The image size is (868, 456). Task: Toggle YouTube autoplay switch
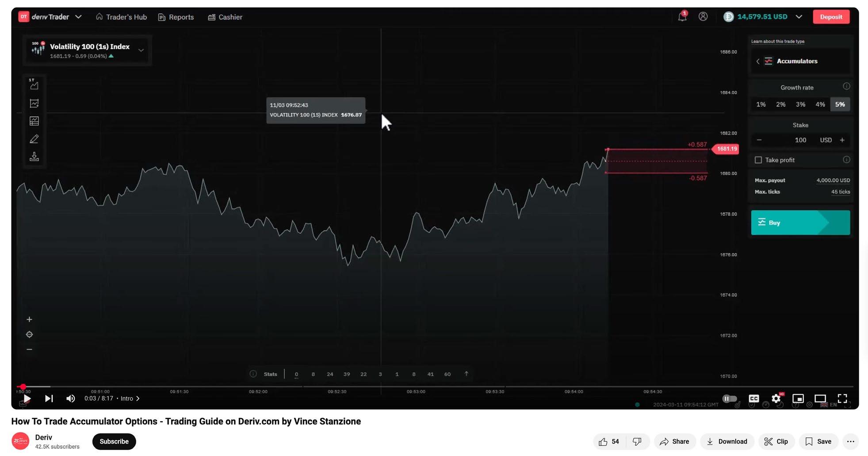pos(730,399)
